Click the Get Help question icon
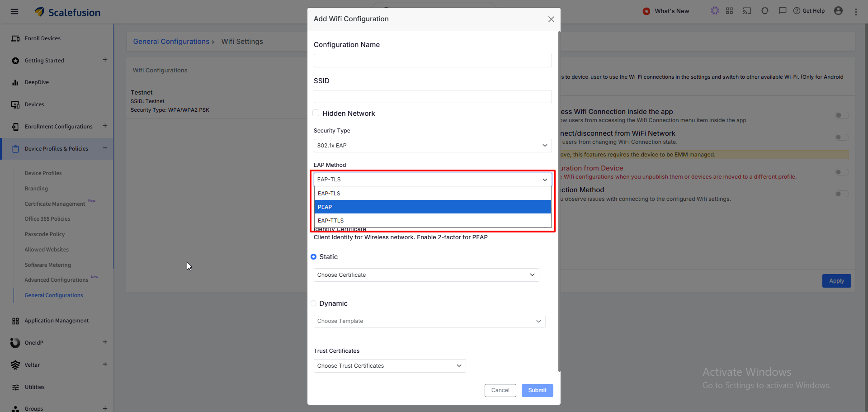Image resolution: width=868 pixels, height=412 pixels. tap(797, 11)
